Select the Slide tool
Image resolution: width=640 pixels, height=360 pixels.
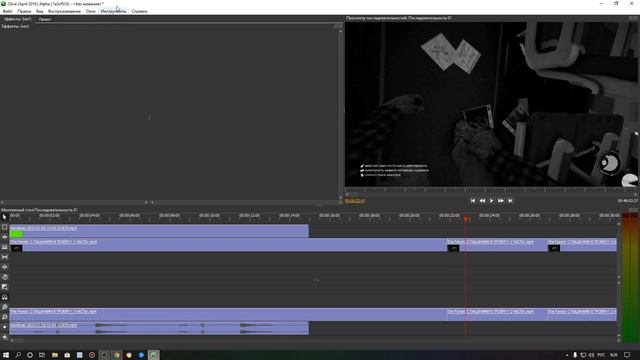click(4, 267)
